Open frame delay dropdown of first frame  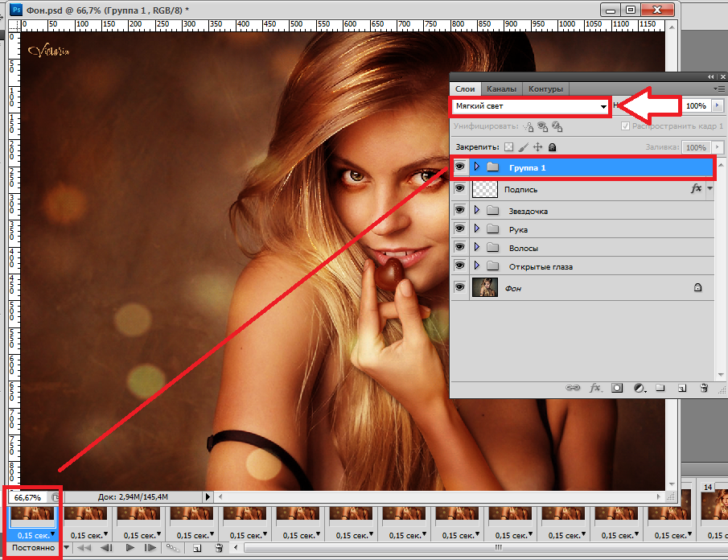point(52,534)
